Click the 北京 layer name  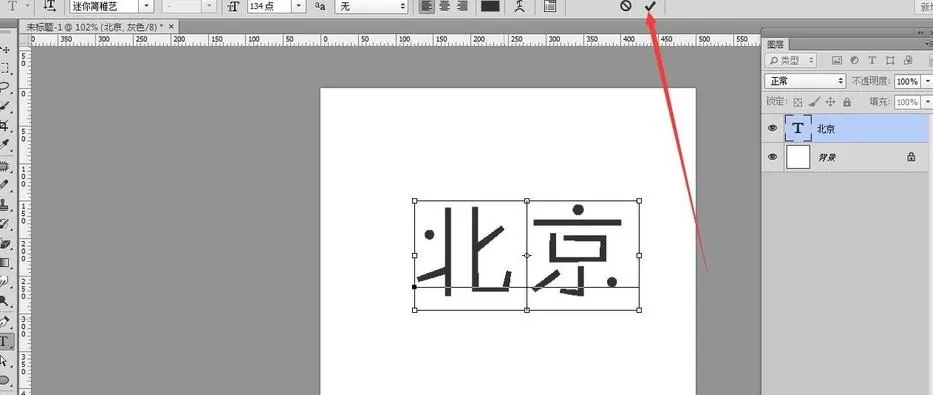click(x=826, y=128)
